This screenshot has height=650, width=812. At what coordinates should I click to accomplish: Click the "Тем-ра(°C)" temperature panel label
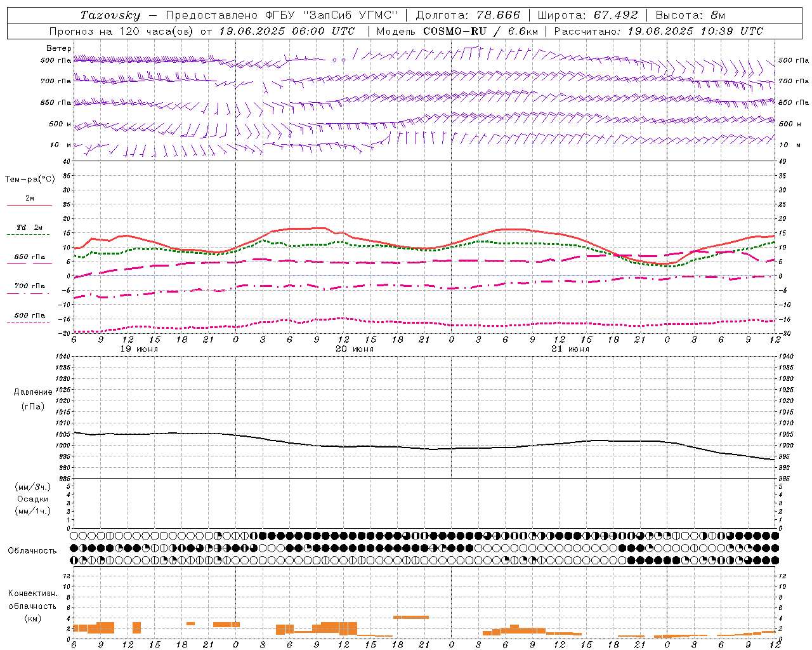(x=30, y=180)
